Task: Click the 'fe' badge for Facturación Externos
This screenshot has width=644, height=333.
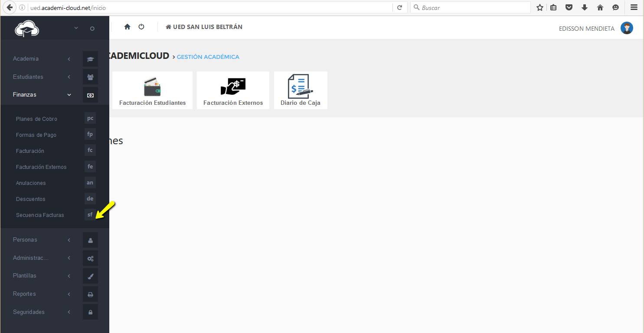Action: [90, 166]
